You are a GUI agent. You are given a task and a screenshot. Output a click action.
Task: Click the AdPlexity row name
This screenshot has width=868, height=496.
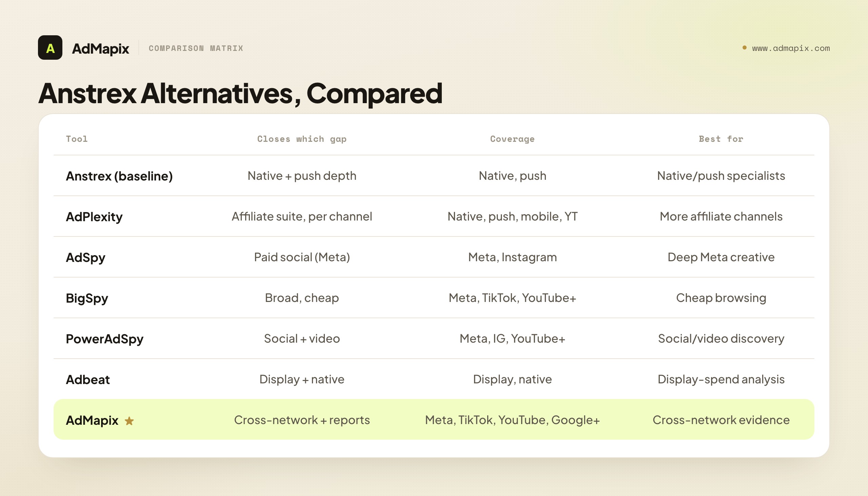pyautogui.click(x=94, y=217)
